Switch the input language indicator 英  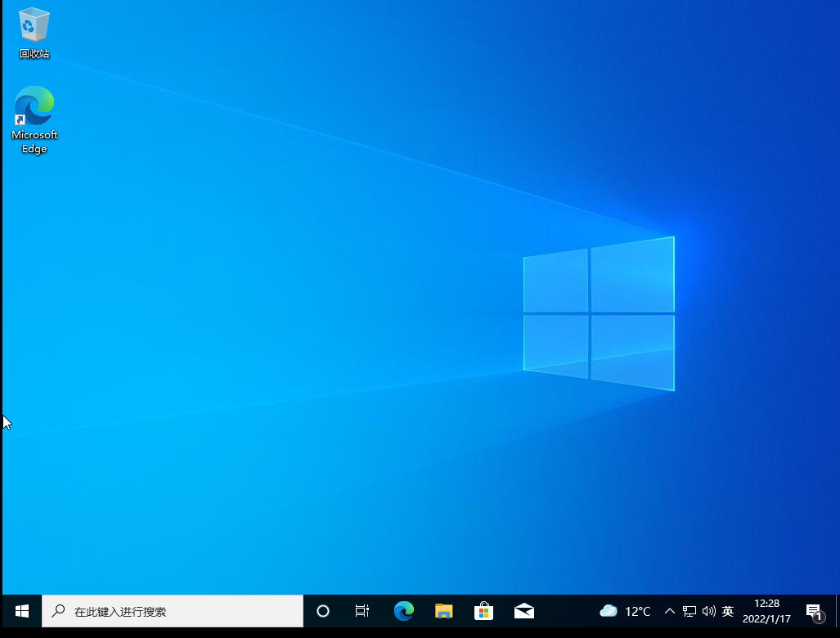click(727, 611)
